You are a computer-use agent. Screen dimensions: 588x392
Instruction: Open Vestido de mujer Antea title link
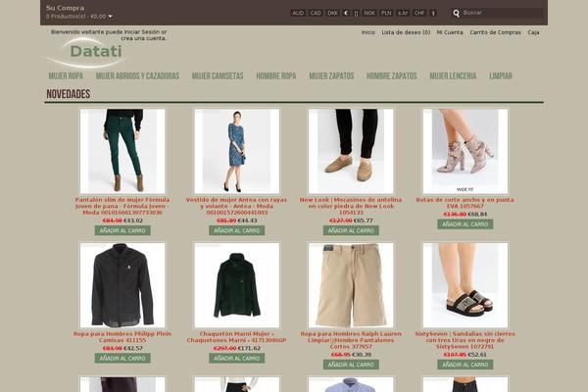point(236,206)
